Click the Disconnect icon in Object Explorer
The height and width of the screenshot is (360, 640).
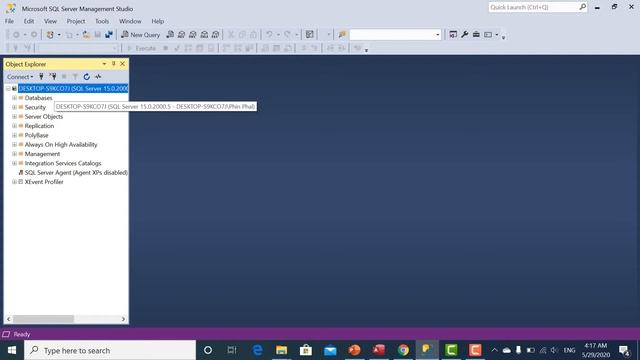tap(53, 76)
